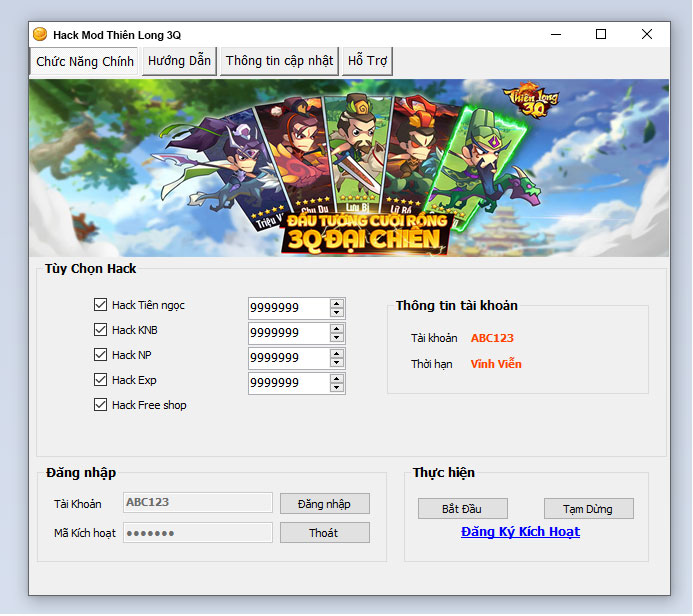Decrease the Hack NP value with down arrow

pyautogui.click(x=337, y=363)
